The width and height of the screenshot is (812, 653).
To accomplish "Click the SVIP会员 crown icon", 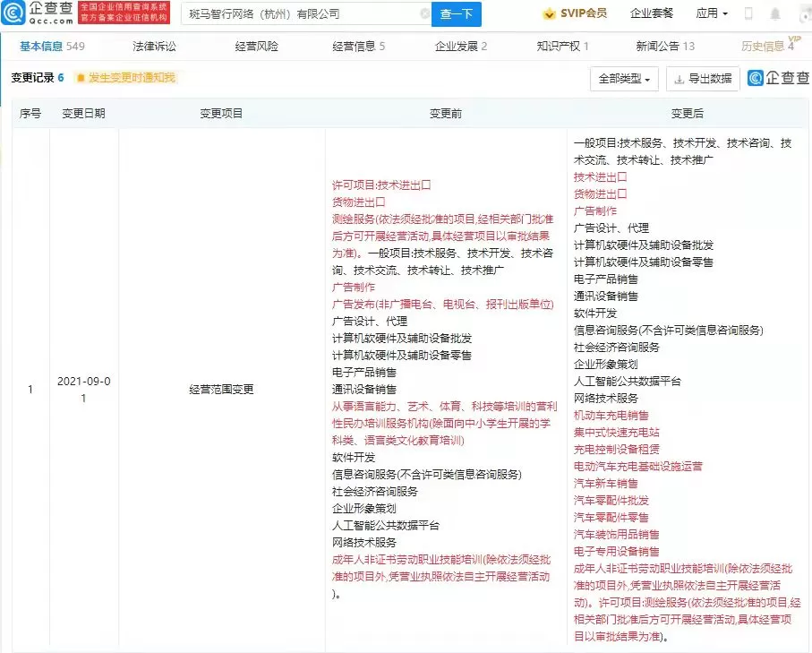I will pyautogui.click(x=549, y=14).
